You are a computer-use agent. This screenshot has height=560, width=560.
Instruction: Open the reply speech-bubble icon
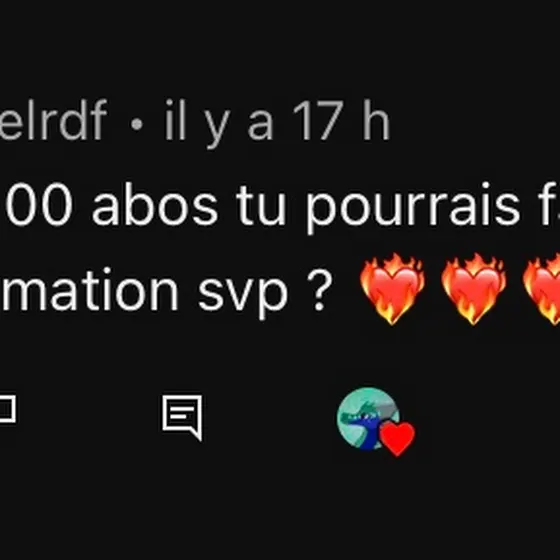point(182,417)
